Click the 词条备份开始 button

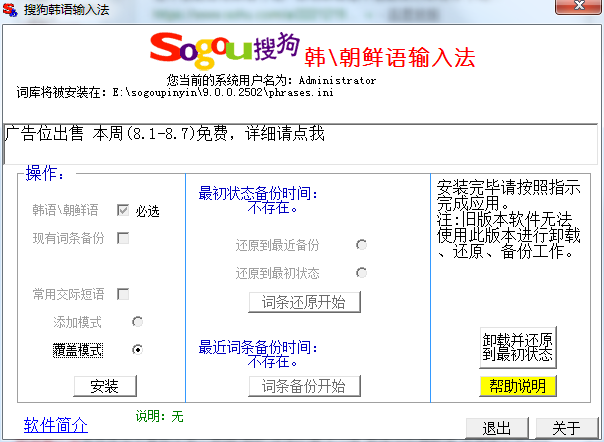pyautogui.click(x=304, y=386)
